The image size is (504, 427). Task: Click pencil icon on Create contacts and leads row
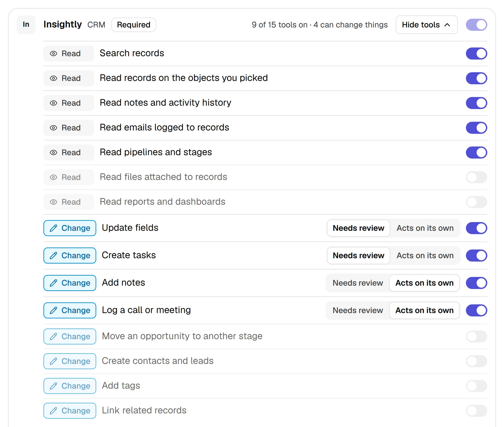(53, 361)
